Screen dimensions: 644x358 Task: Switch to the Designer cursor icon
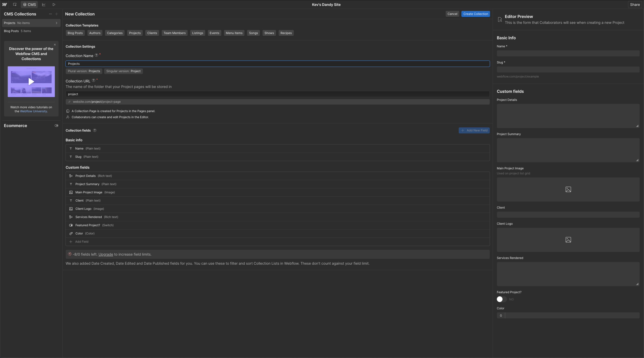15,4
